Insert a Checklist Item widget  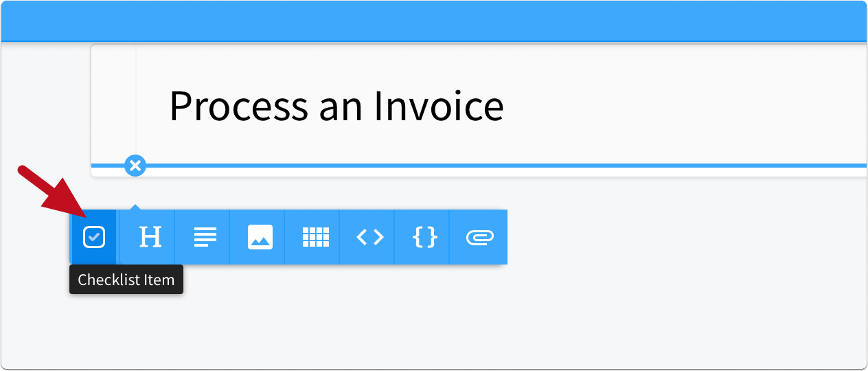click(x=94, y=237)
